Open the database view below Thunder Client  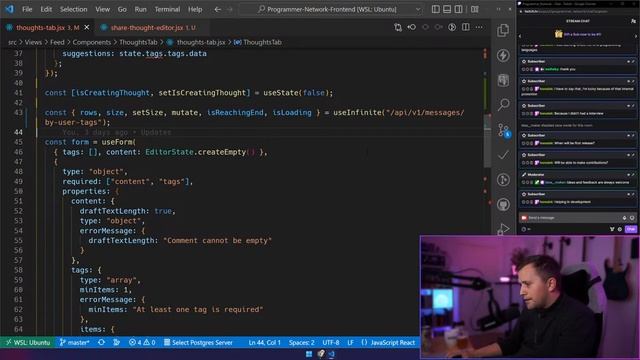pos(503,80)
